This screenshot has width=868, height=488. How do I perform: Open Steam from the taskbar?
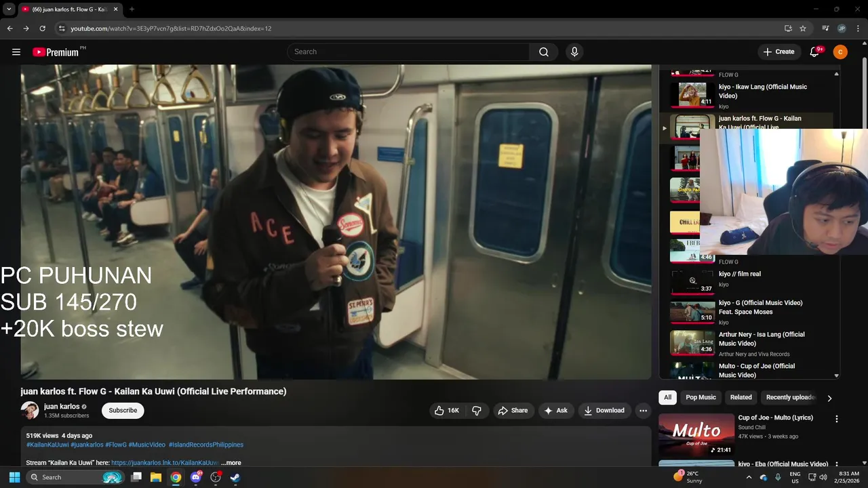point(235,477)
